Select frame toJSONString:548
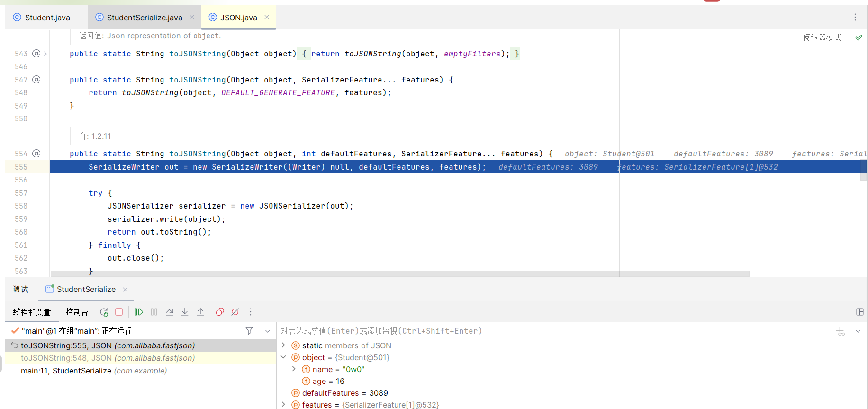Image resolution: width=868 pixels, height=409 pixels. click(x=140, y=358)
